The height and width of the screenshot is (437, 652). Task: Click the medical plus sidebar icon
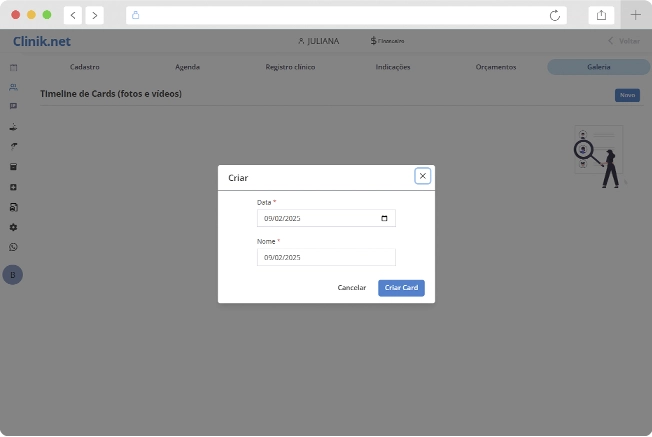tap(13, 187)
